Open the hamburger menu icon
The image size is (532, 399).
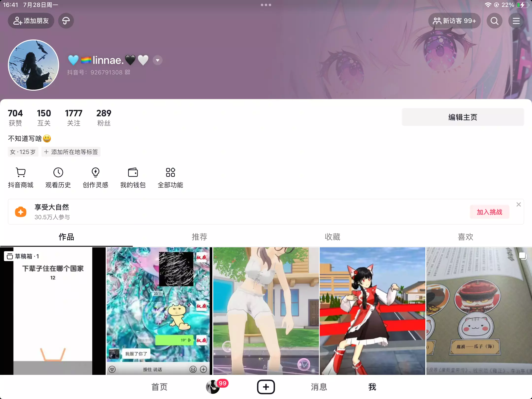click(516, 21)
